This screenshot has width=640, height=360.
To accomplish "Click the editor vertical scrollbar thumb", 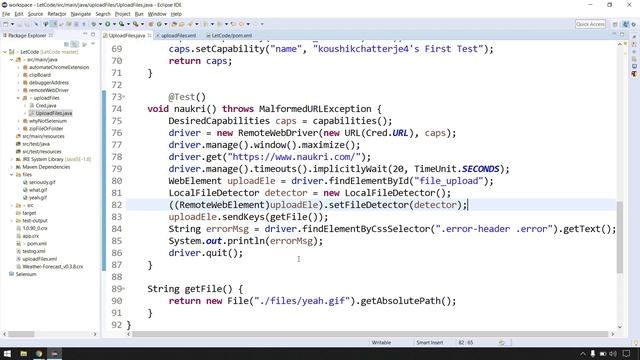I will pyautogui.click(x=620, y=237).
